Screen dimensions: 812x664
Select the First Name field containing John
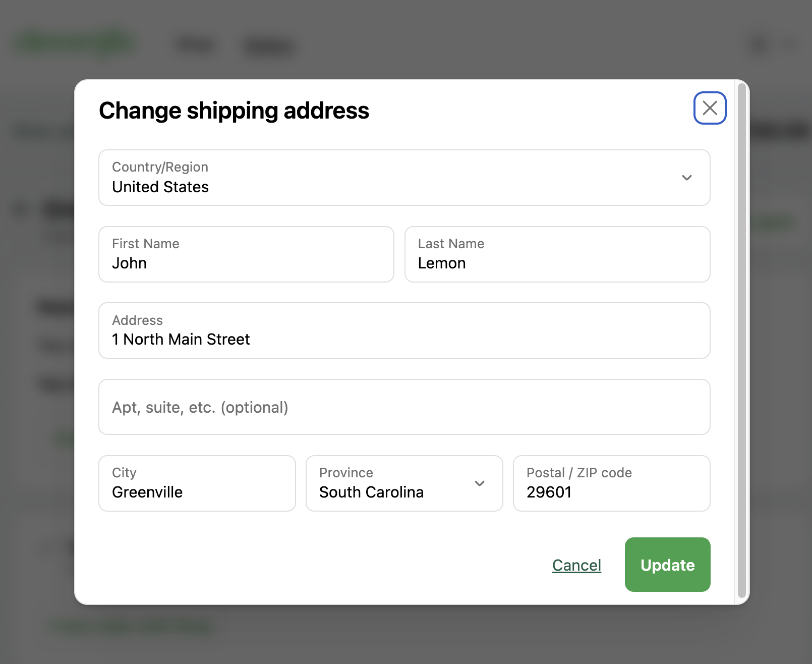click(x=246, y=255)
